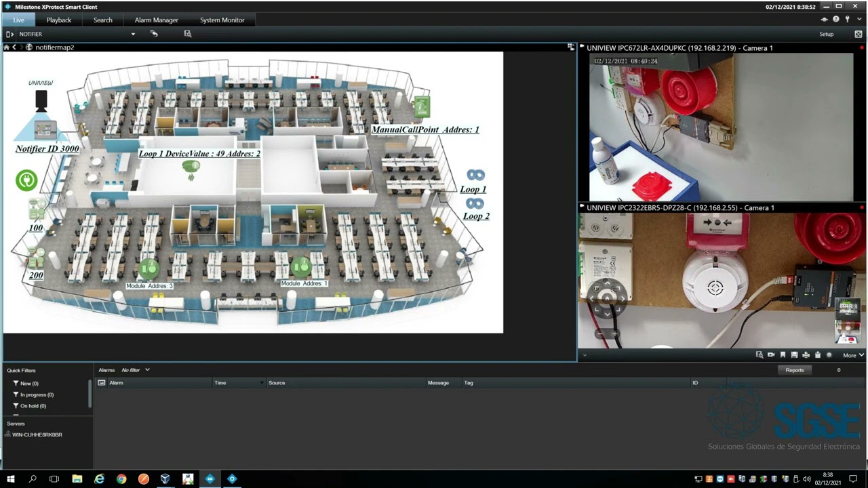
Task: Expand the More menu in camera toolbar
Action: (853, 355)
